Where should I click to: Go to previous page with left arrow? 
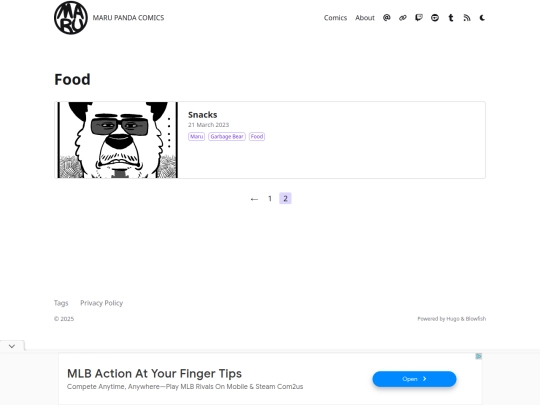(254, 199)
